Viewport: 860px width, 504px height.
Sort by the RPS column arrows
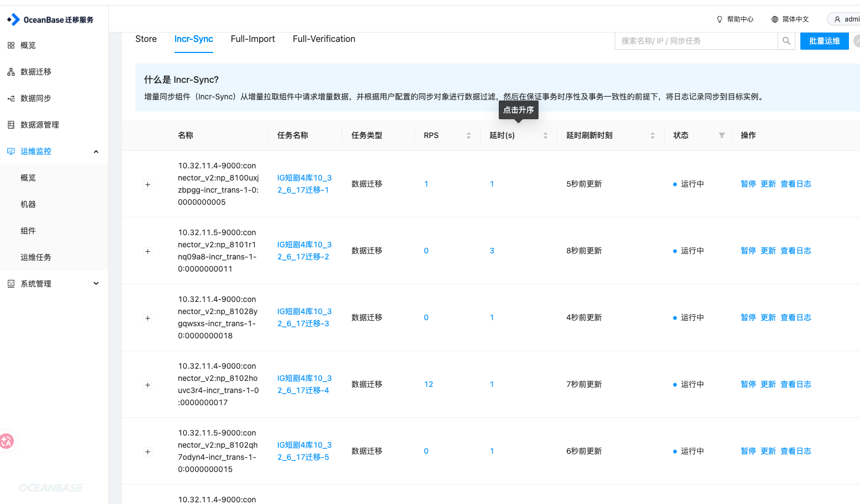(468, 135)
